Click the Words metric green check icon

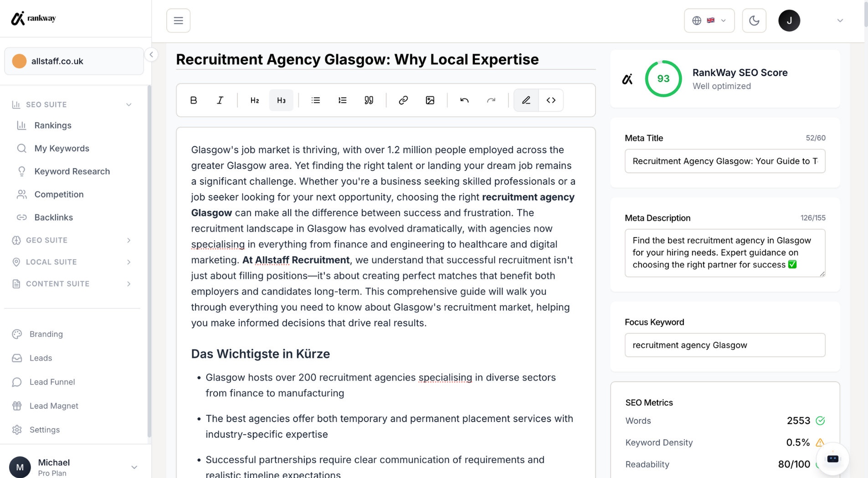(820, 421)
